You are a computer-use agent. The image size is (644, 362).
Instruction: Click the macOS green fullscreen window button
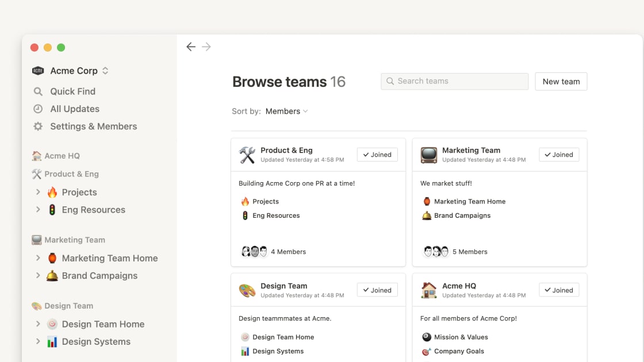click(61, 48)
